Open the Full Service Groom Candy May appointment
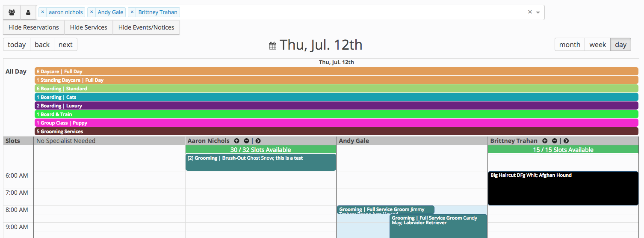Screen dimensions: 644x238 [x=438, y=226]
